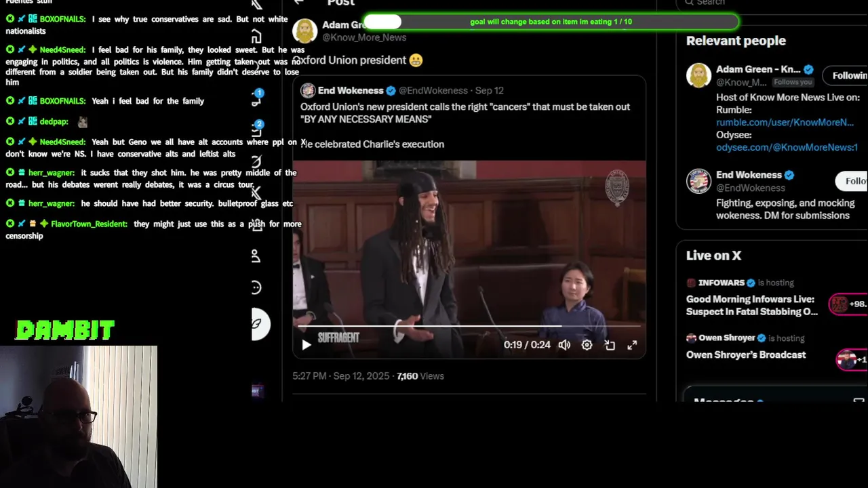Open the odysee.com/@KnowMoreNews:1 link
This screenshot has height=488, width=868.
[787, 147]
